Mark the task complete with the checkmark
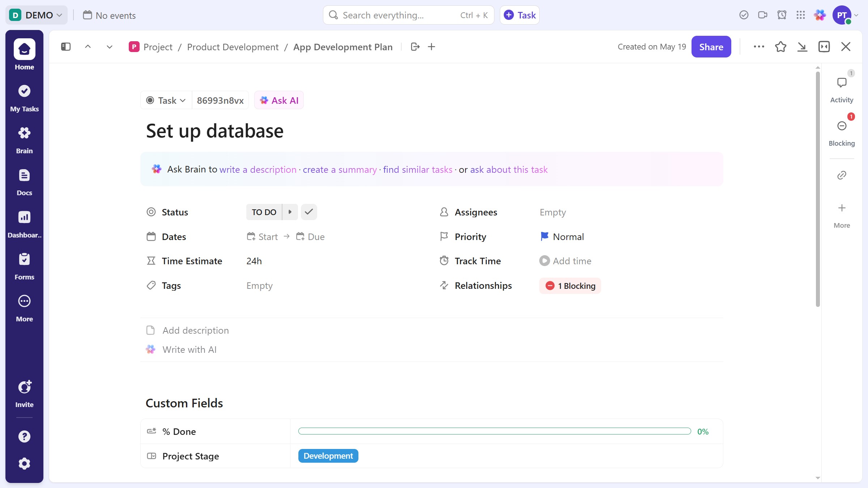This screenshot has width=868, height=488. click(309, 212)
